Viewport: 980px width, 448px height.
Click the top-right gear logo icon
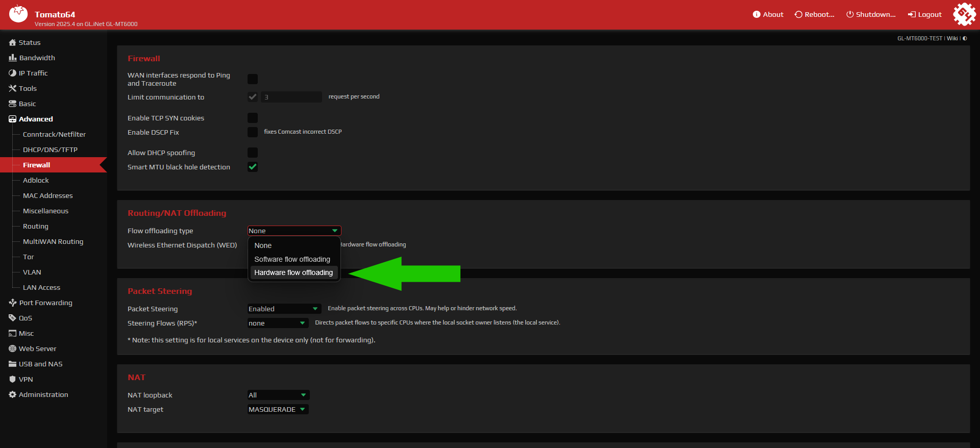point(964,14)
